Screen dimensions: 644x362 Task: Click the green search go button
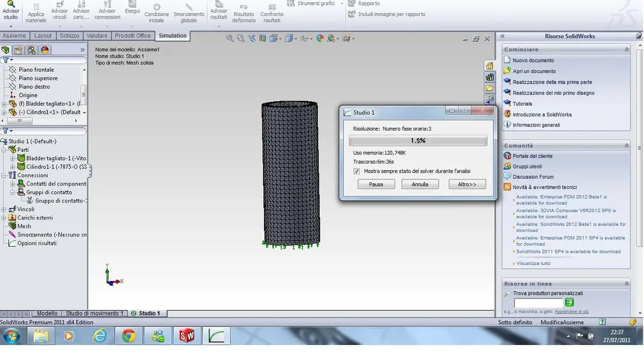pyautogui.click(x=569, y=303)
